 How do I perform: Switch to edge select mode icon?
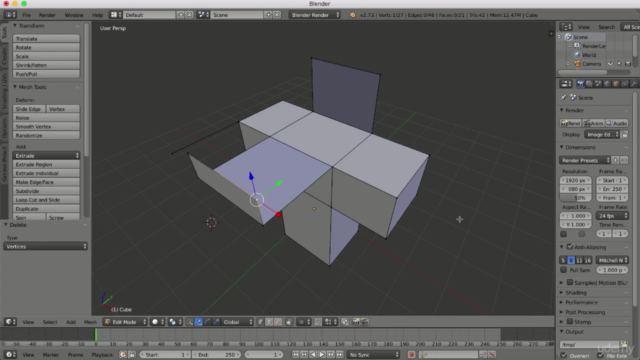pyautogui.click(x=269, y=322)
